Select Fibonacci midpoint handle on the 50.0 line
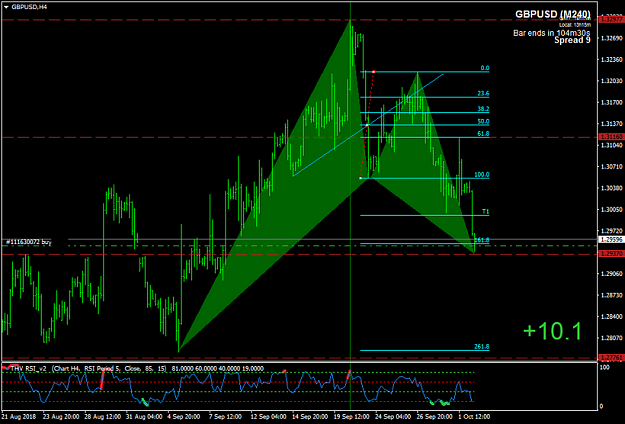Image resolution: width=625 pixels, height=424 pixels. (367, 125)
